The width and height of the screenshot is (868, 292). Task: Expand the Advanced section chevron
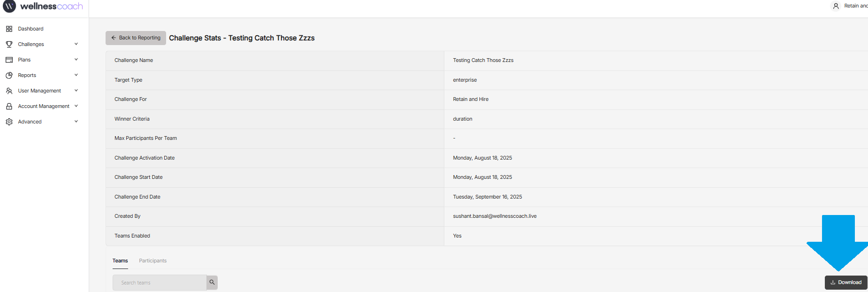[x=76, y=122]
